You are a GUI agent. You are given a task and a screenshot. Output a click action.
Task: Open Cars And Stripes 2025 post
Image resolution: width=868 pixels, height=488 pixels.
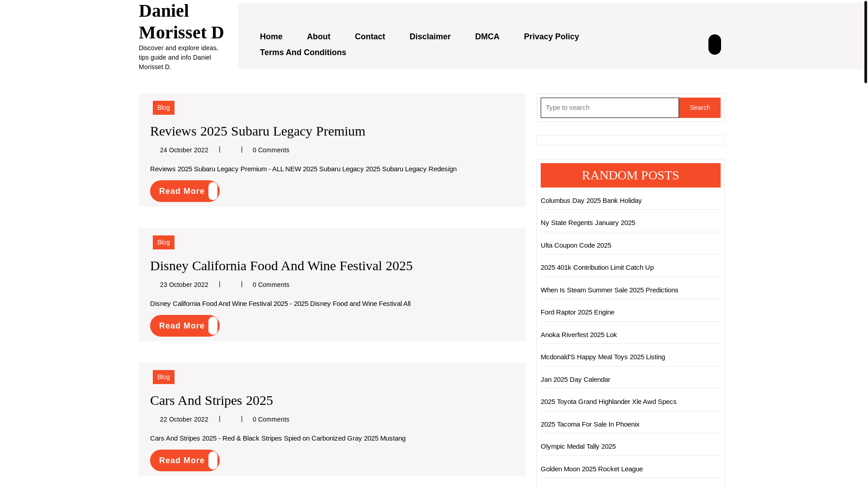click(x=212, y=400)
